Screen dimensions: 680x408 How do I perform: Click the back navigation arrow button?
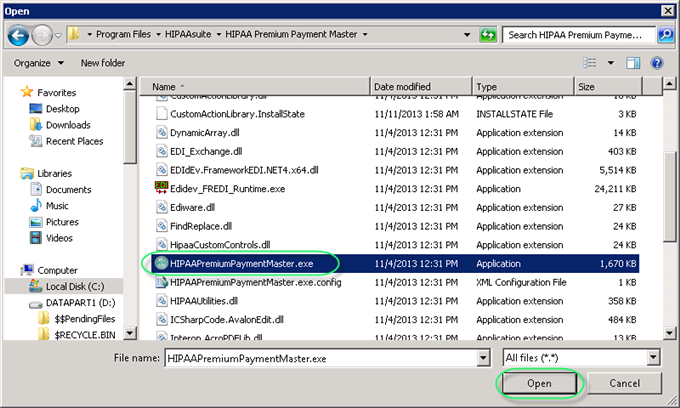[18, 35]
